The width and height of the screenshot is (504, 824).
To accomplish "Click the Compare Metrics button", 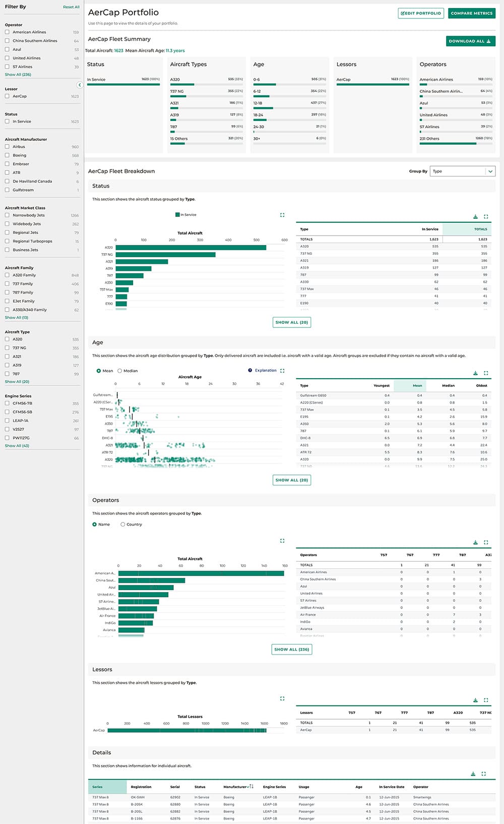I will pos(472,13).
